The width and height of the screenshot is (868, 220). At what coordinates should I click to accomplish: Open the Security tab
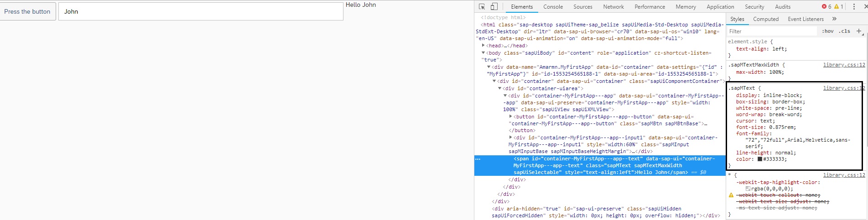(x=754, y=7)
